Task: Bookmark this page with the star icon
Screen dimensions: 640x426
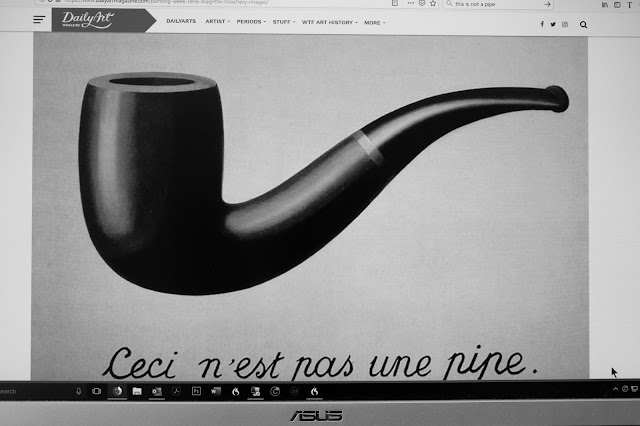Action: [433, 3]
